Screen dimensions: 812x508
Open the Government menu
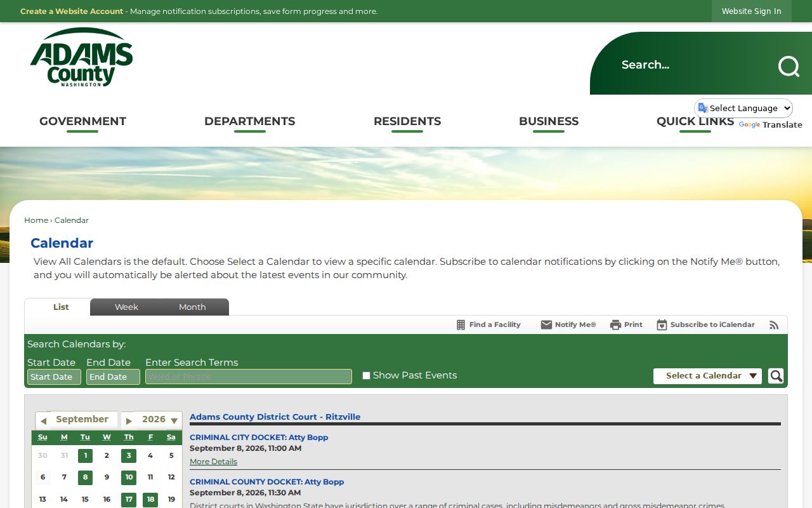(82, 121)
